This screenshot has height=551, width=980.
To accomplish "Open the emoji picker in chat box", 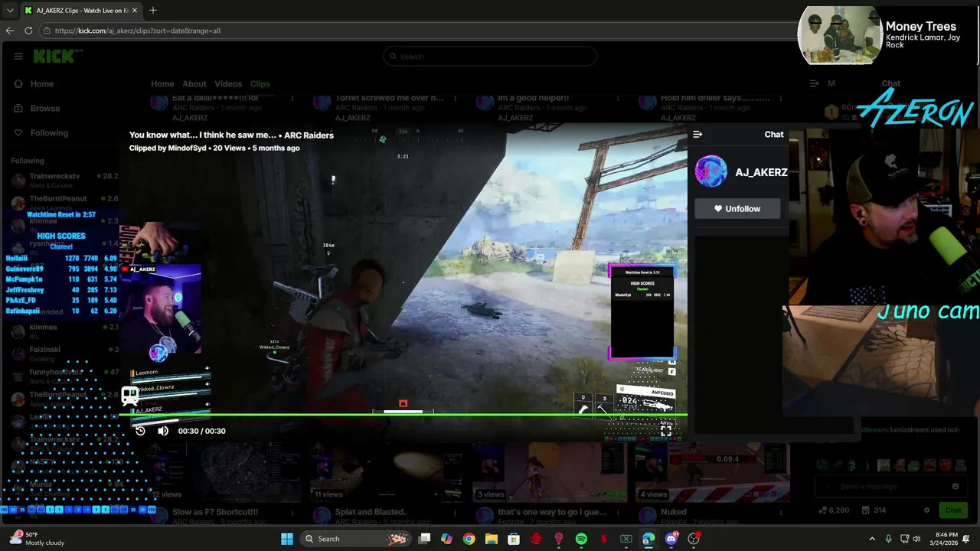I will [x=955, y=486].
